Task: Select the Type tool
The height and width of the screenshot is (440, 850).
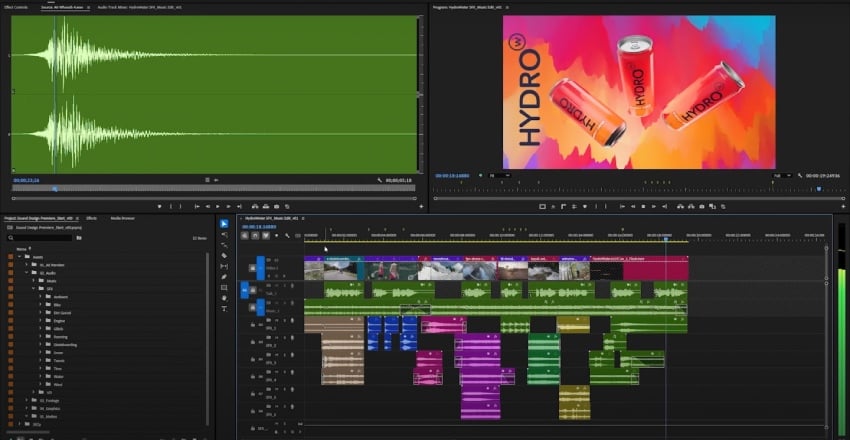Action: (x=224, y=308)
